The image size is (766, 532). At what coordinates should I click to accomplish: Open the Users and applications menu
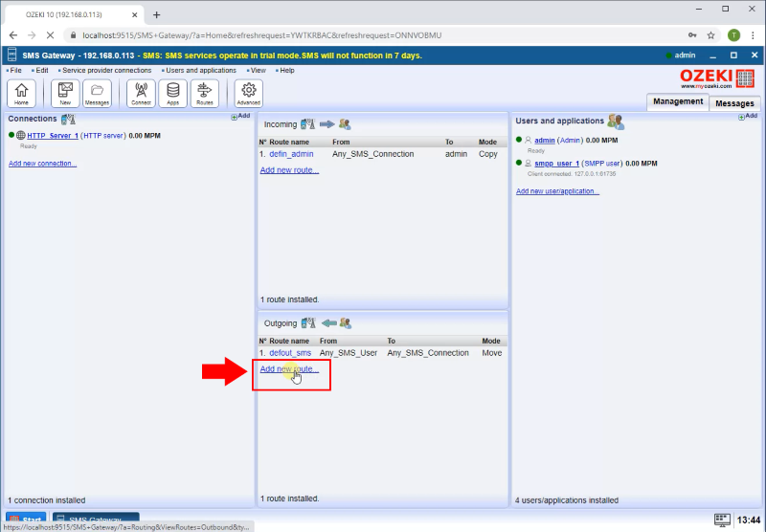200,70
